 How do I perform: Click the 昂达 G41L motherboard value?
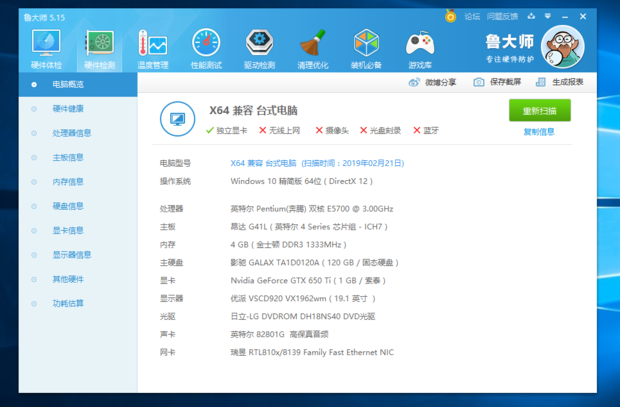click(x=309, y=227)
